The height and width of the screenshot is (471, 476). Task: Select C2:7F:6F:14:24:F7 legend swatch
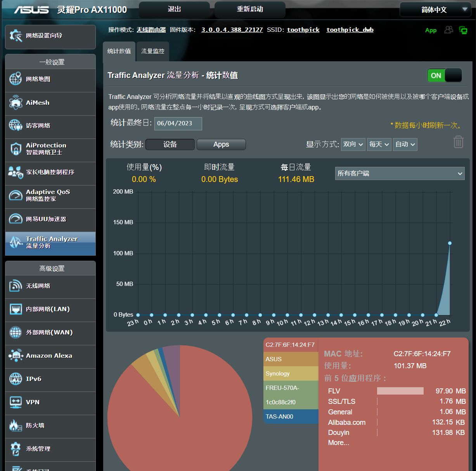click(291, 345)
